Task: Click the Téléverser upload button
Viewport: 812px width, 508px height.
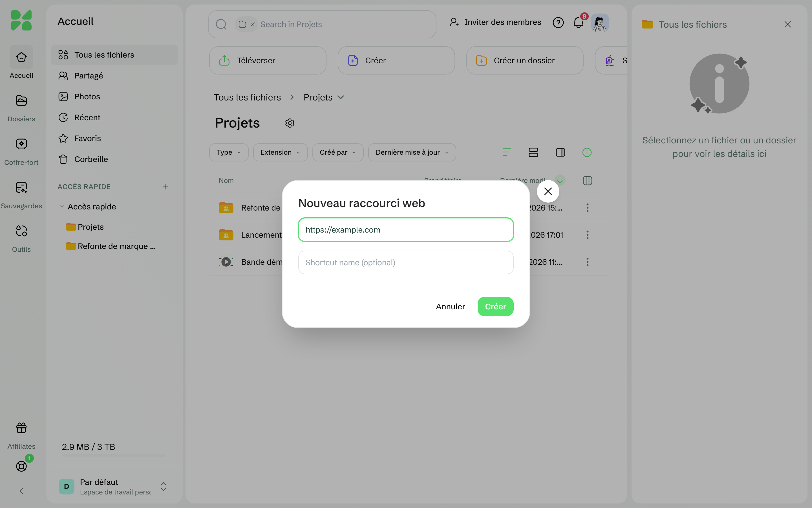Action: (x=268, y=60)
